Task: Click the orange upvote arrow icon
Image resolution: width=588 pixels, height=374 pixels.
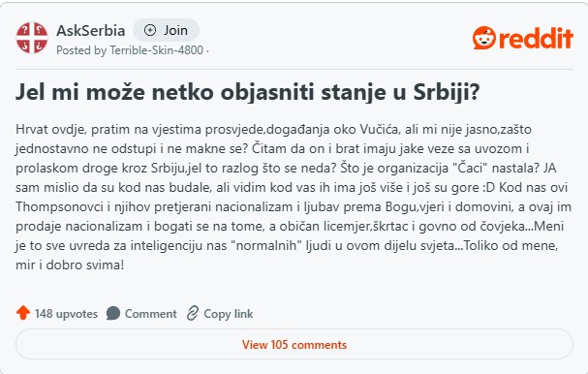Action: (x=23, y=313)
